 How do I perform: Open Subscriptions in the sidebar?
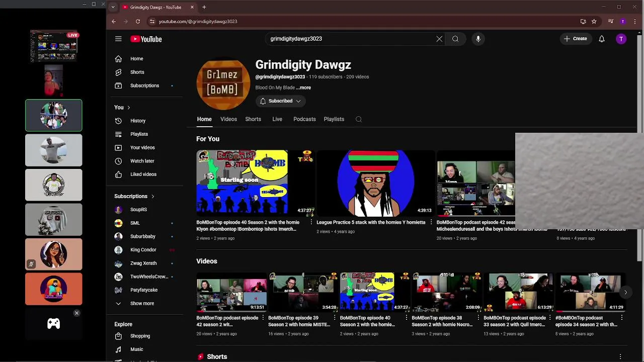click(146, 85)
